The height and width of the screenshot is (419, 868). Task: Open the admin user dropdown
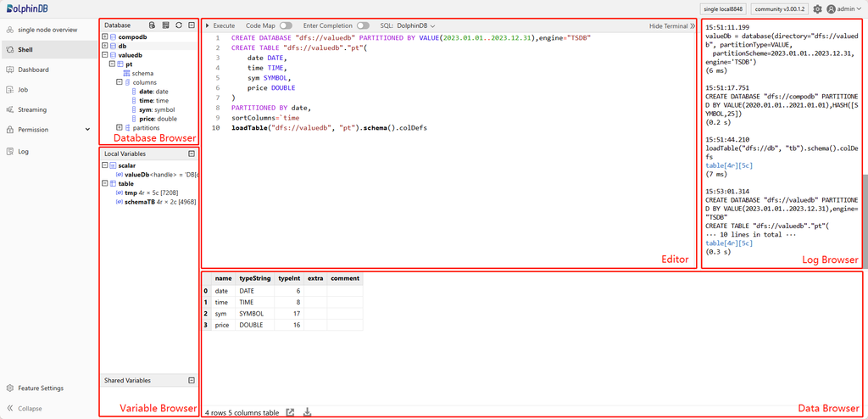pyautogui.click(x=848, y=8)
